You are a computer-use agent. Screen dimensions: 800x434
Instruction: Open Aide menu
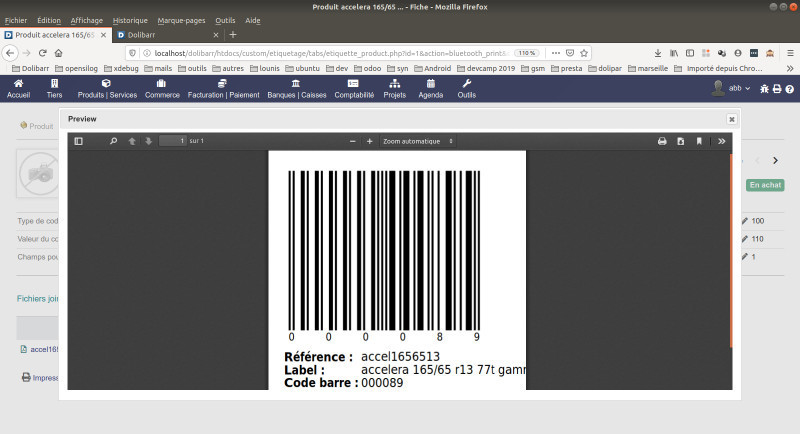(x=253, y=20)
